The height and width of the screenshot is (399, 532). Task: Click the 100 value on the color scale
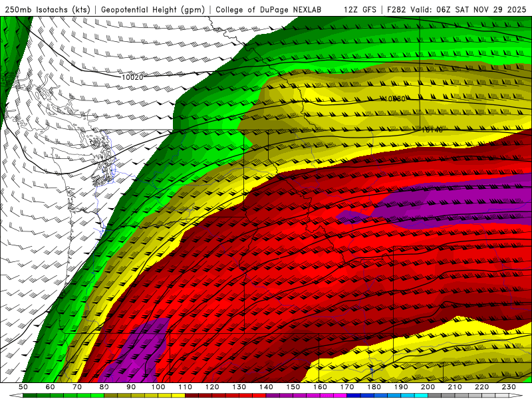(158, 387)
